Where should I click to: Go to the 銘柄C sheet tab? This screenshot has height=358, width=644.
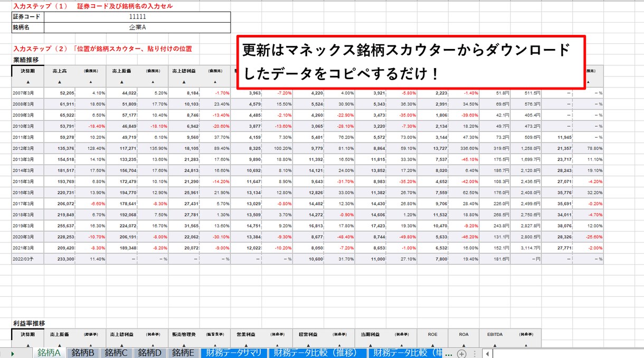point(116,353)
